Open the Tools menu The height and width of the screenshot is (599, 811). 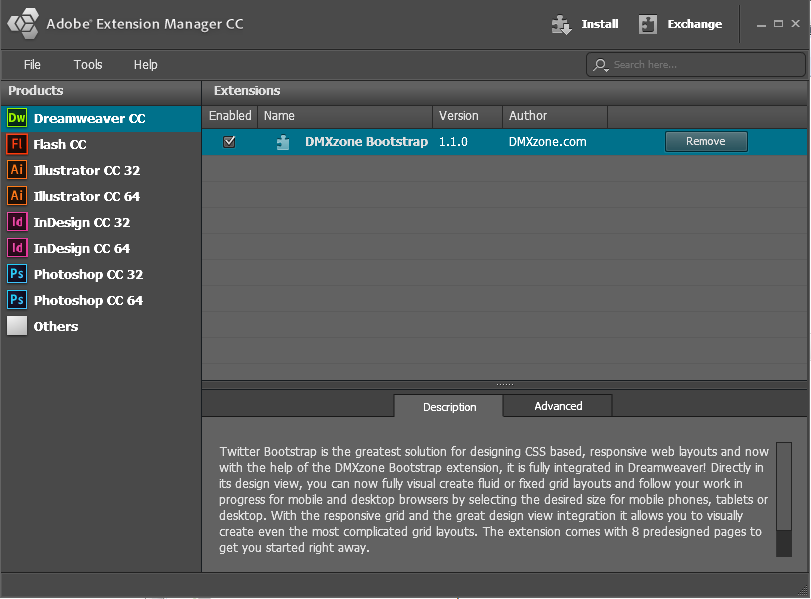88,65
